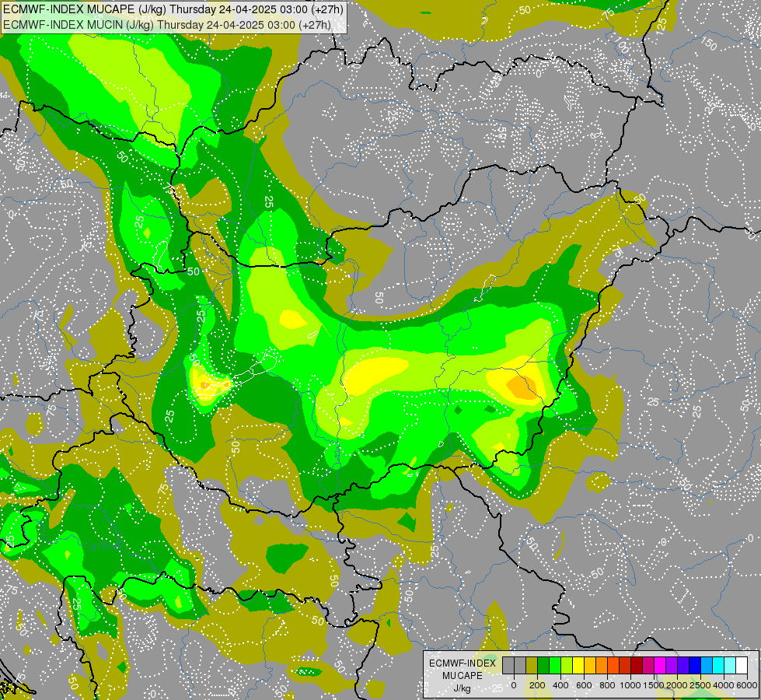This screenshot has width=761, height=700.
Task: Click the legend scale value '400'
Action: point(560,685)
